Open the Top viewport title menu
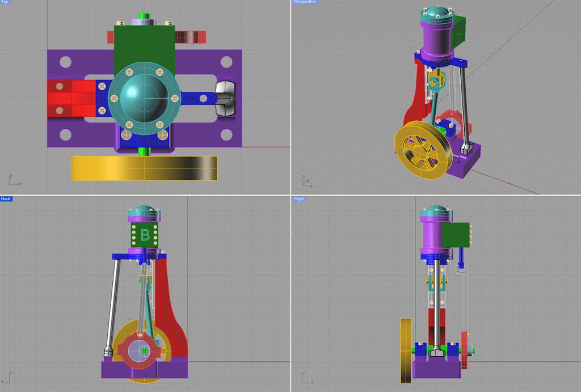The height and width of the screenshot is (392, 581). tap(5, 2)
